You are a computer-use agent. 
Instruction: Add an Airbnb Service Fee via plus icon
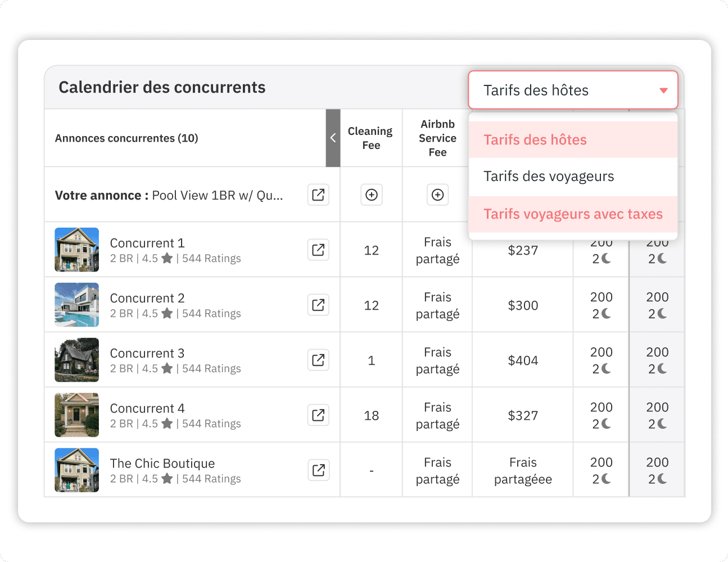pyautogui.click(x=437, y=195)
